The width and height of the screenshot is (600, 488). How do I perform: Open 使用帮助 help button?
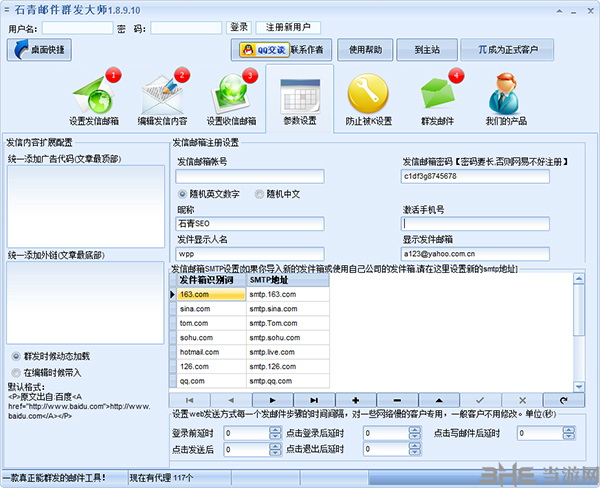point(365,50)
